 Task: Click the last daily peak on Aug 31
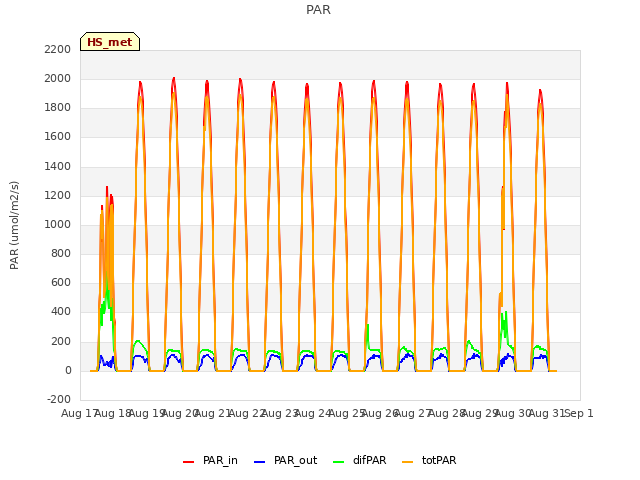tap(540, 91)
